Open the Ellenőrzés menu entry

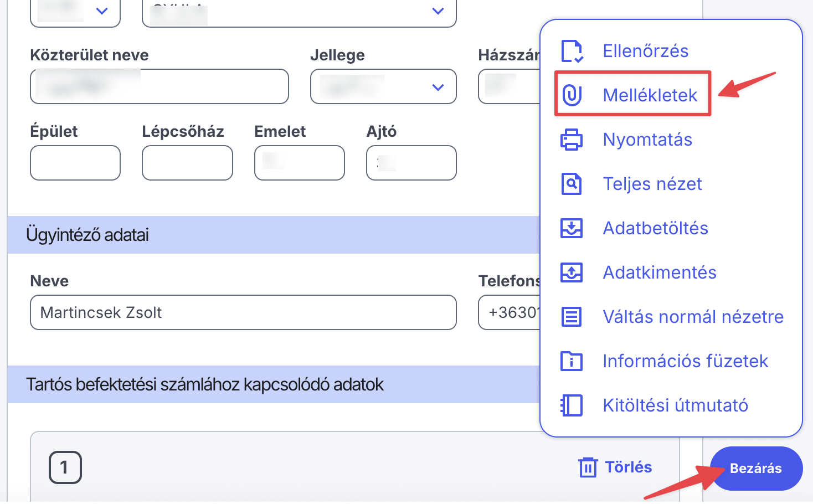pos(645,51)
